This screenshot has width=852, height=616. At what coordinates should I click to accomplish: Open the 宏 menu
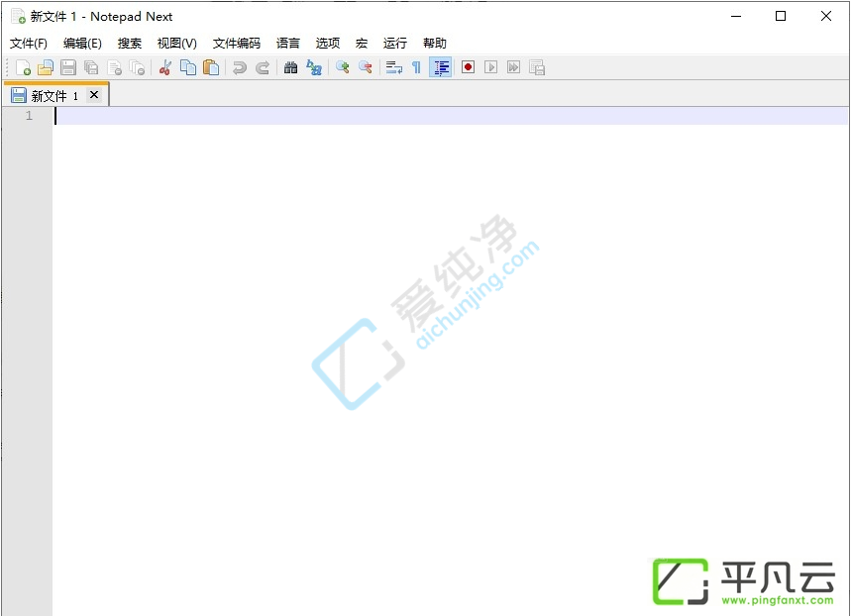[x=362, y=43]
